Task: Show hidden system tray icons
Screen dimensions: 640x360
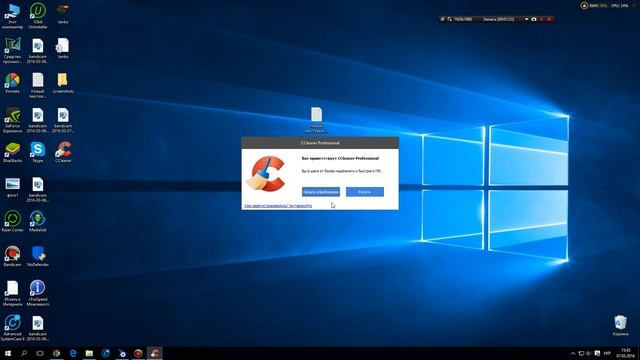Action: coord(573,353)
